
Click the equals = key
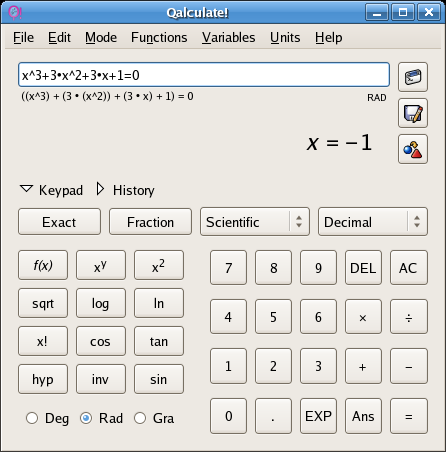409,416
